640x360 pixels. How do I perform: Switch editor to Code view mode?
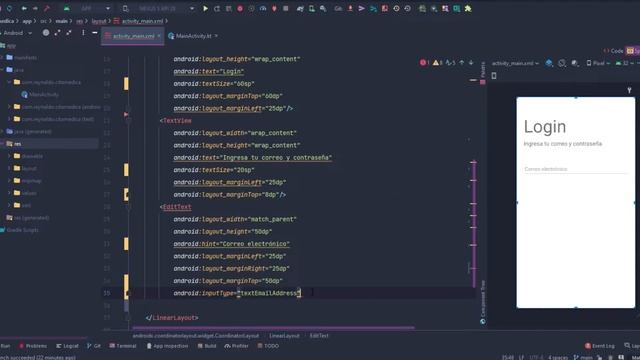coord(613,51)
